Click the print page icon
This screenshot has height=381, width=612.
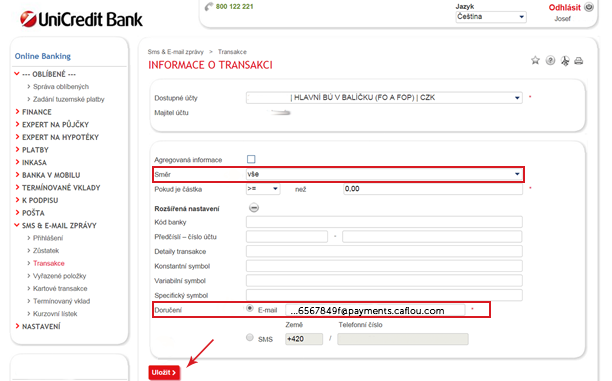(x=579, y=61)
